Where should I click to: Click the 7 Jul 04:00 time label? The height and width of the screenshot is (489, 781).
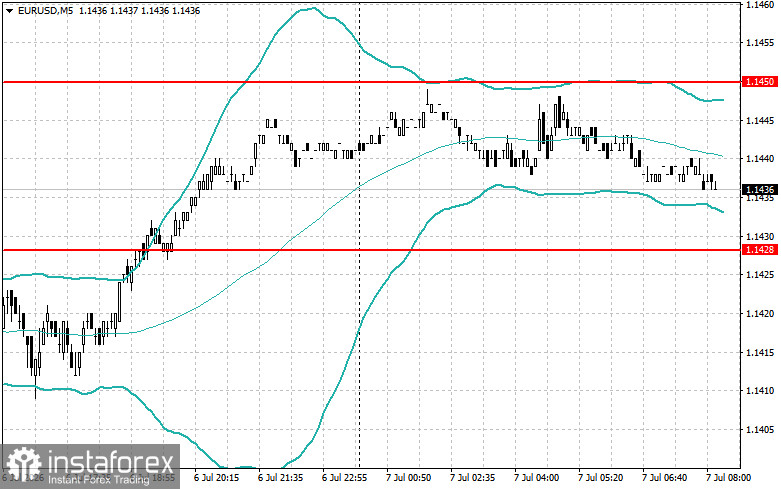pyautogui.click(x=536, y=478)
